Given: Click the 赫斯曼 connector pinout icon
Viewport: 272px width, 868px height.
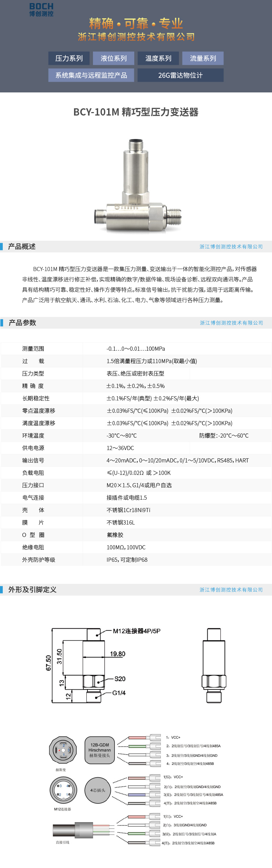Looking at the screenshot, I should click(63, 750).
